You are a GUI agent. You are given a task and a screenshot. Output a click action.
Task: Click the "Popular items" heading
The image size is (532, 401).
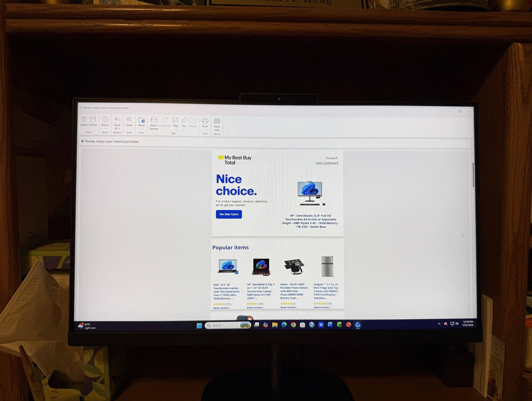pyautogui.click(x=230, y=247)
